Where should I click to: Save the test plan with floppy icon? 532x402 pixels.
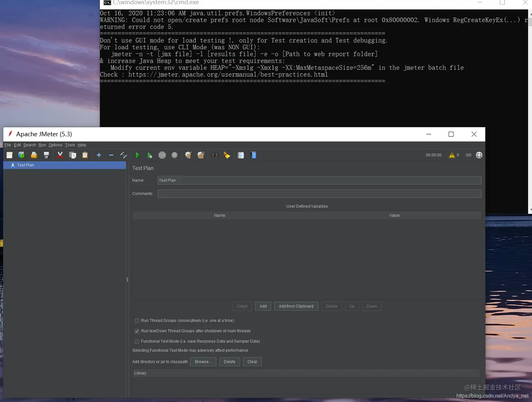click(x=46, y=155)
